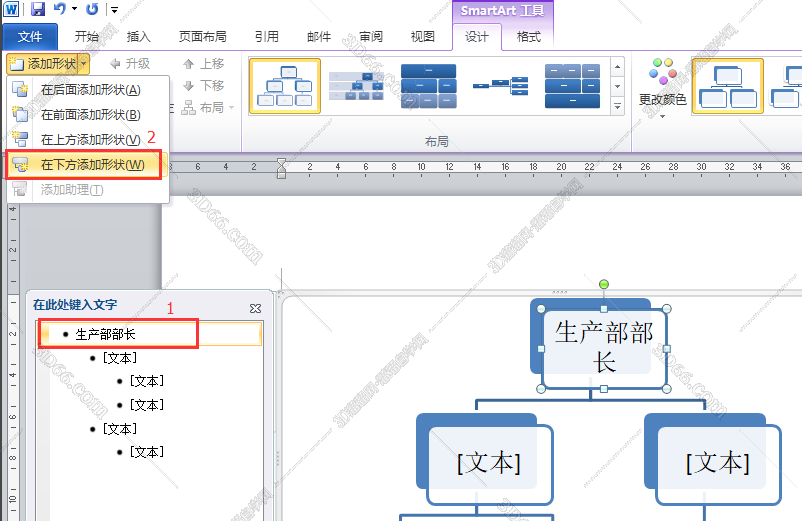This screenshot has height=521, width=802.
Task: Click the 下移 move down button
Action: click(203, 86)
